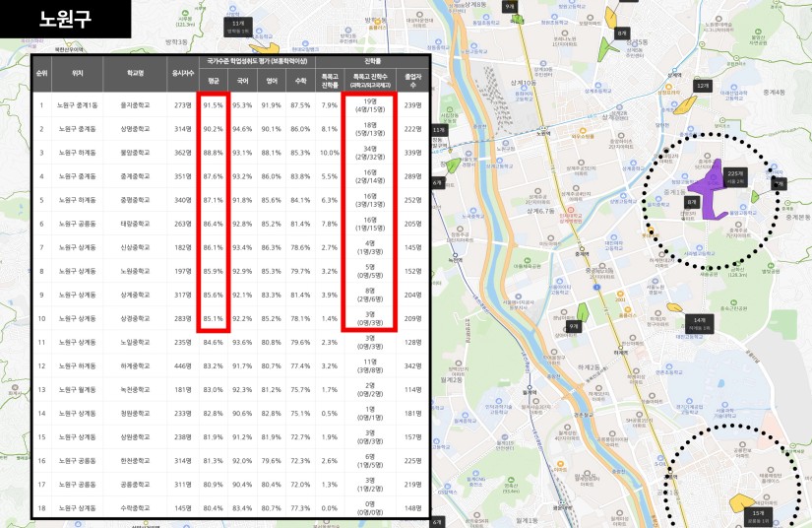This screenshot has height=528, width=812.
Task: Select 을지중학교 in rank 1 row
Action: coord(135,105)
